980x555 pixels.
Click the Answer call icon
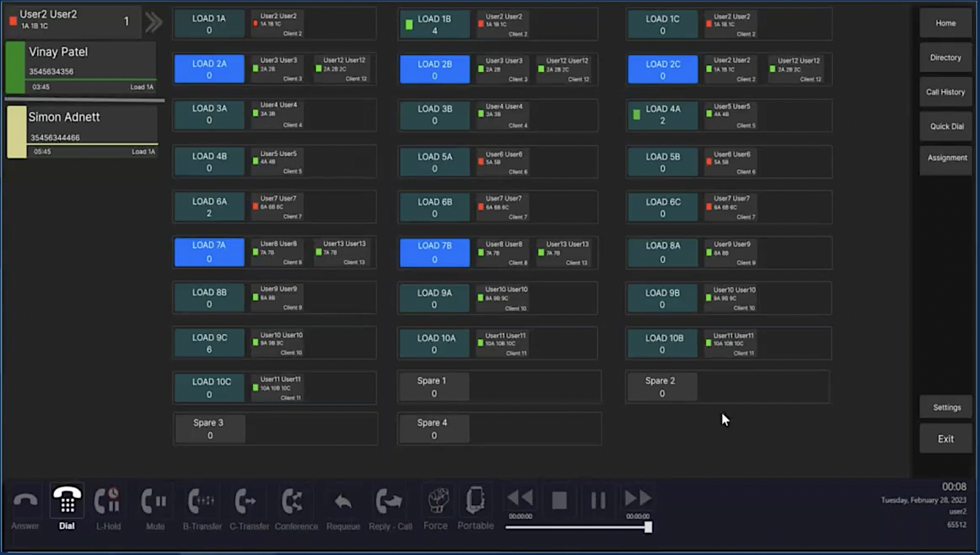click(x=25, y=502)
